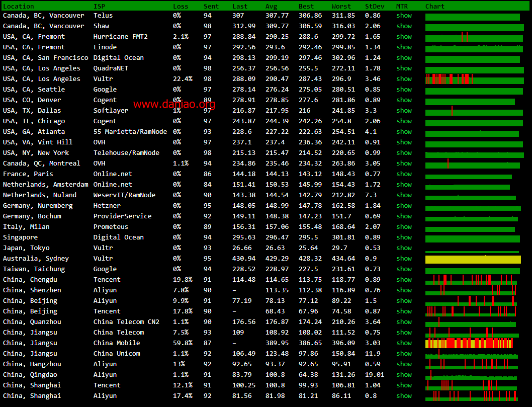Click "show" link in Vultr Los Angeles row
Screen dimensions: 532x407
(x=404, y=79)
